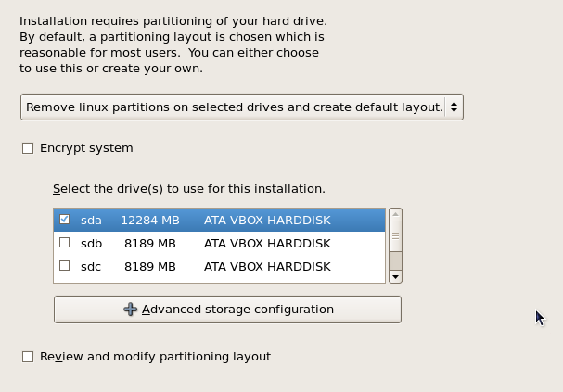563x392 pixels.
Task: Click the up-down arrows of the layout dropdown
Action: coord(454,107)
